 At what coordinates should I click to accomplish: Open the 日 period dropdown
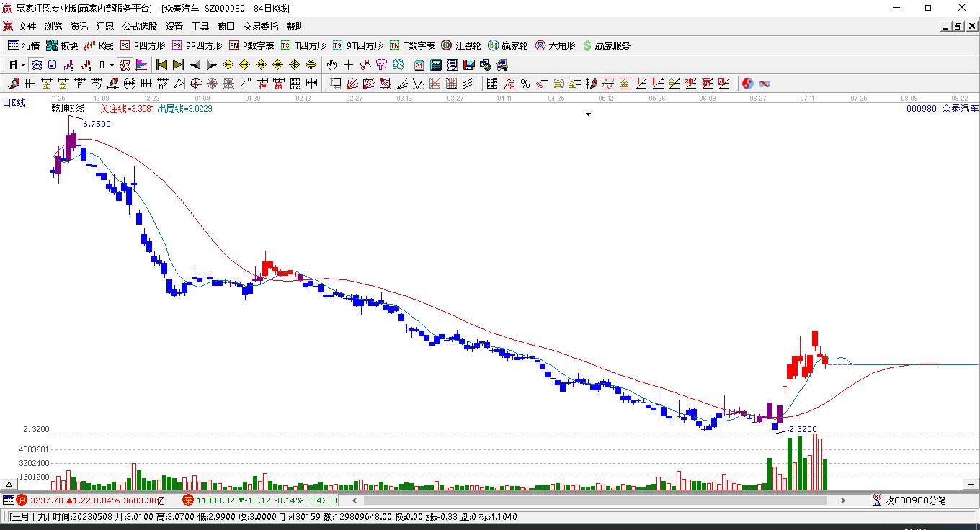(17, 65)
